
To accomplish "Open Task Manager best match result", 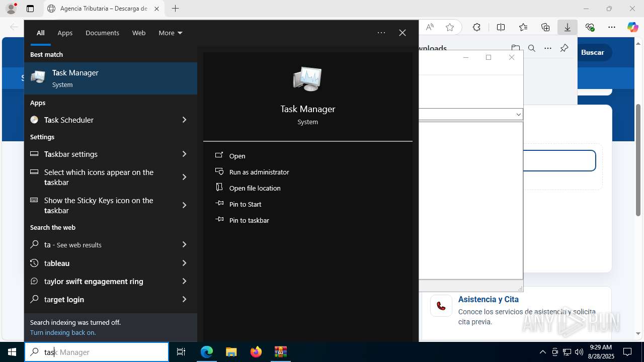I will (111, 78).
